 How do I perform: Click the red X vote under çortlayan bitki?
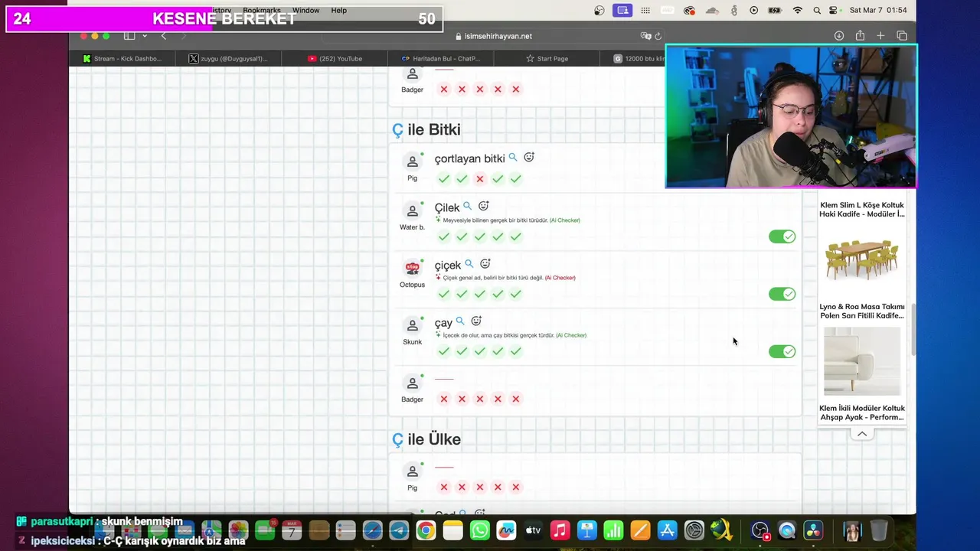tap(480, 179)
